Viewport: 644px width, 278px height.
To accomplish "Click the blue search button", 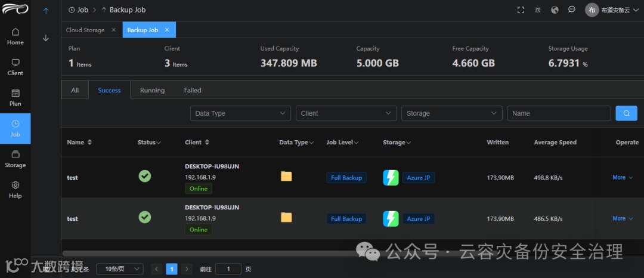I will tap(626, 113).
